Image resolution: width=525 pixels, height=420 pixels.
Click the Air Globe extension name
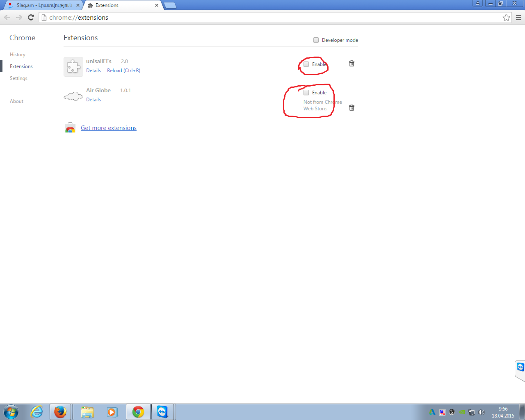point(98,91)
